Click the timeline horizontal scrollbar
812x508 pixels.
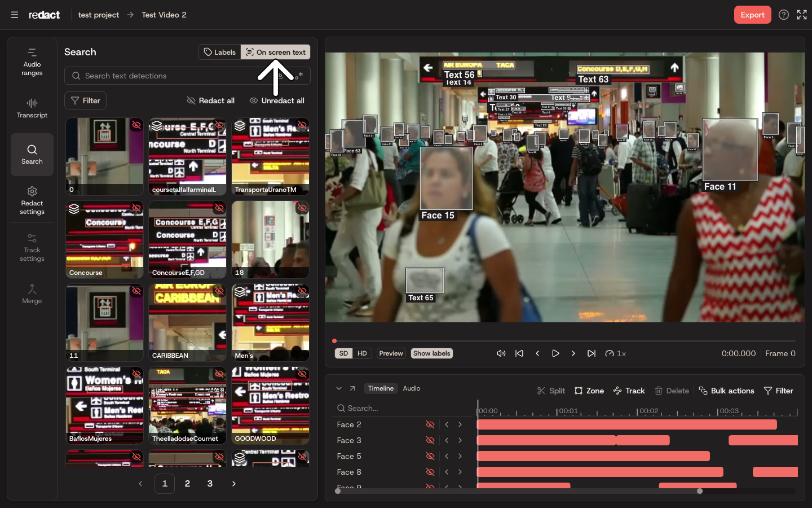(519, 491)
